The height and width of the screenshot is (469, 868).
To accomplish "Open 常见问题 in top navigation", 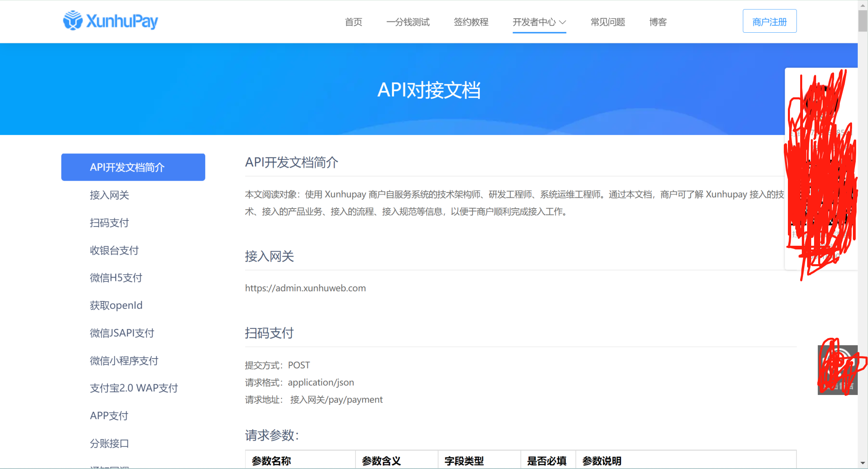I will 608,22.
